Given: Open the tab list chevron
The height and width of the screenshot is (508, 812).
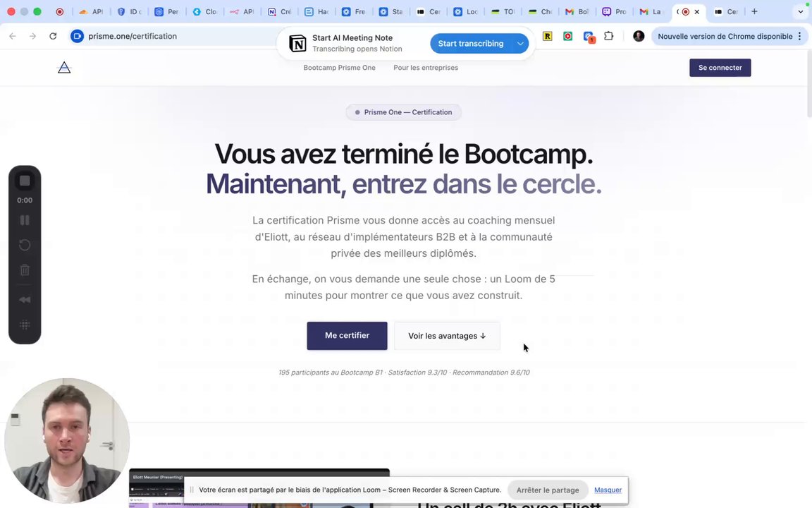Looking at the screenshot, I should click(800, 11).
